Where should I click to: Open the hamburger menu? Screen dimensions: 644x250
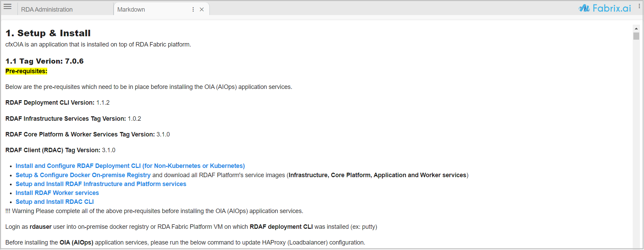8,6
